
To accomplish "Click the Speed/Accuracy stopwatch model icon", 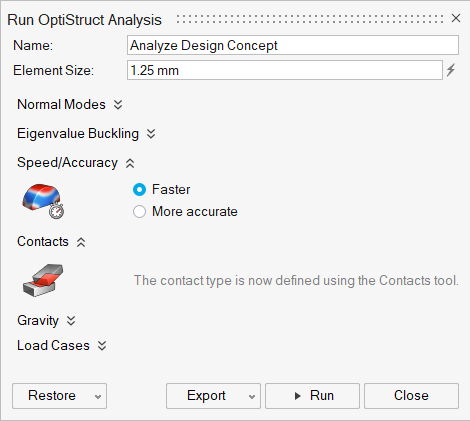I will tap(43, 201).
